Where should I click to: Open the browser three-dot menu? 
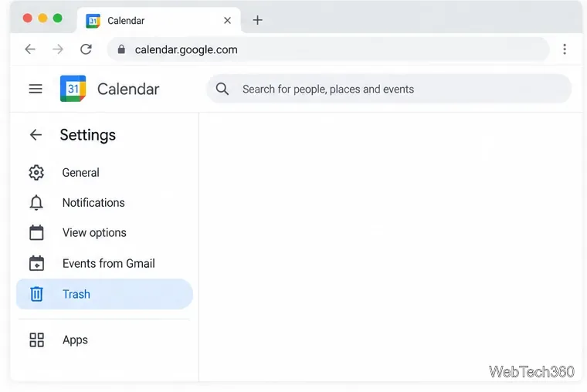[565, 49]
